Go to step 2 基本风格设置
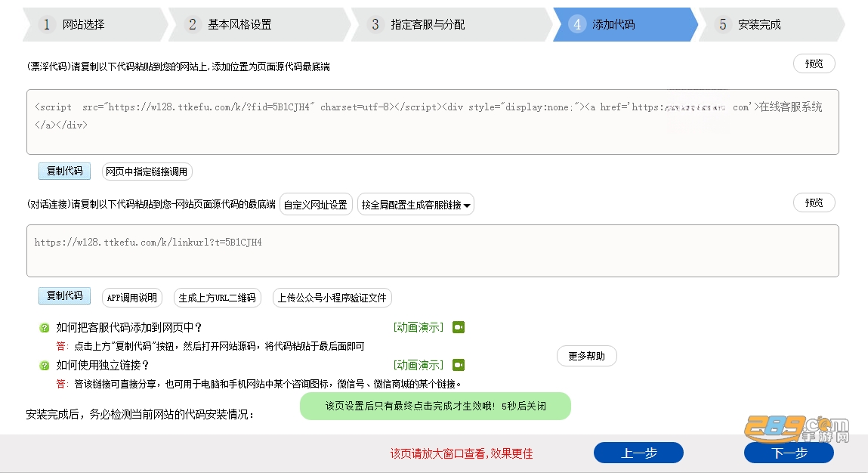 [x=259, y=24]
